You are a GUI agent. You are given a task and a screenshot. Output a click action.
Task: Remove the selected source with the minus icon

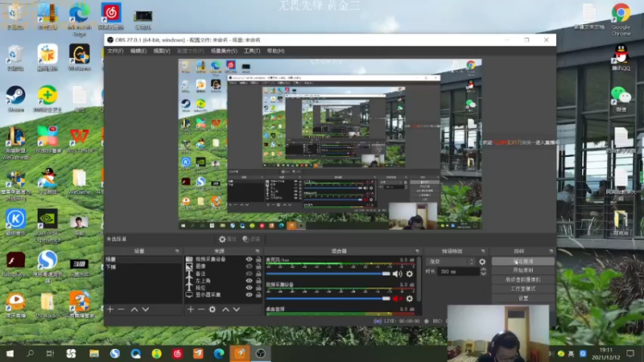click(200, 309)
